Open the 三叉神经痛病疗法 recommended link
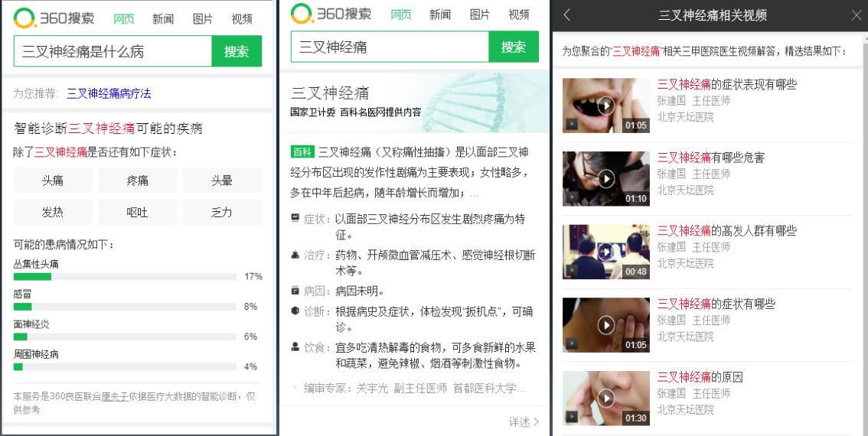868x436 pixels. pos(109,93)
